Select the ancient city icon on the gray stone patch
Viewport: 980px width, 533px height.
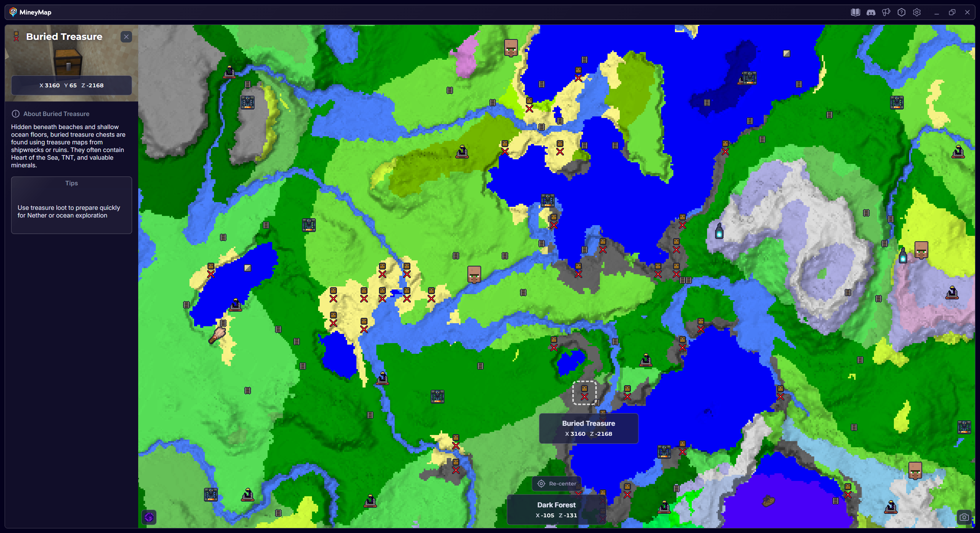pyautogui.click(x=248, y=102)
